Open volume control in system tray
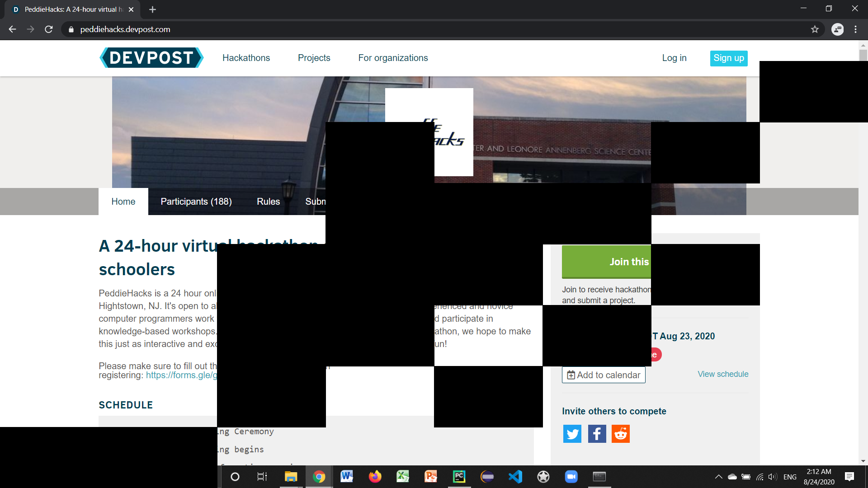The width and height of the screenshot is (868, 488). pos(772,477)
